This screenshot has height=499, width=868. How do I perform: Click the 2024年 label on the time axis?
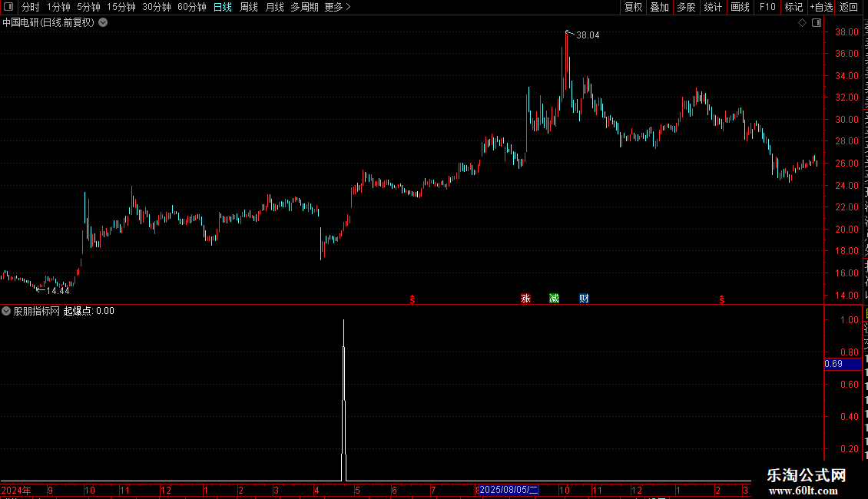16,490
